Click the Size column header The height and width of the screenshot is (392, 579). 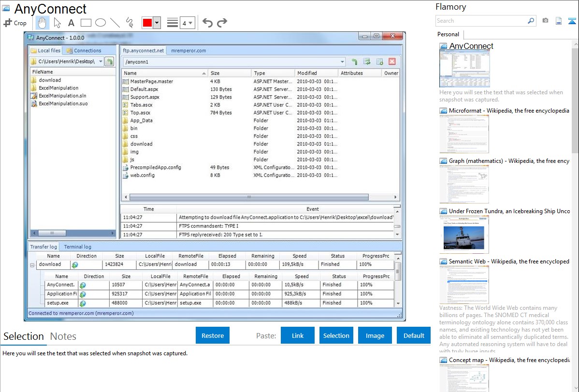pos(229,73)
